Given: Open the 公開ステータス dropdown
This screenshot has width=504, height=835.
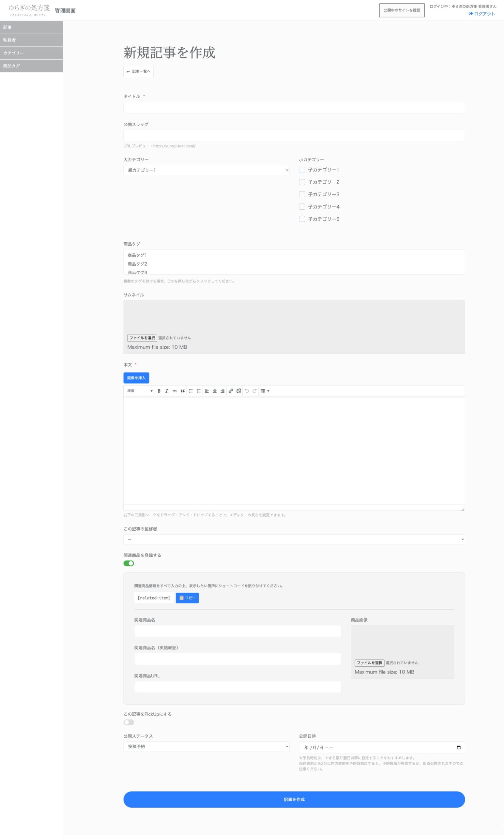Looking at the screenshot, I should pyautogui.click(x=206, y=746).
